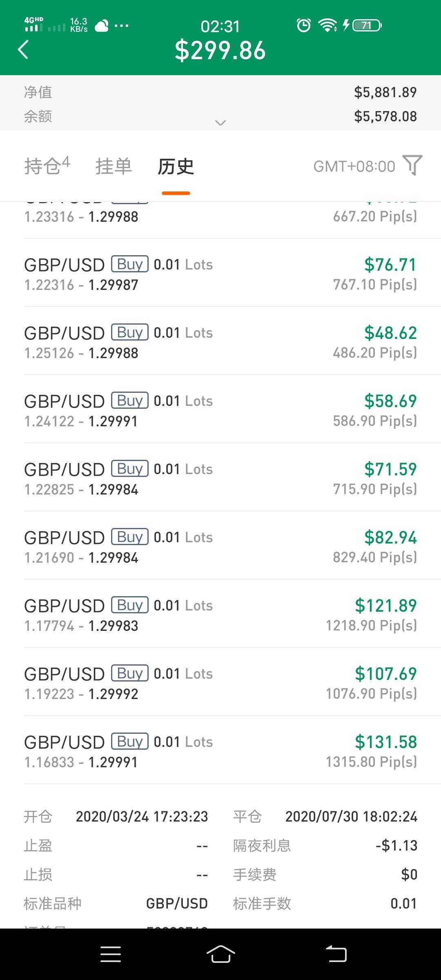Image resolution: width=441 pixels, height=980 pixels.
Task: Tap the $299.86 total profit header
Action: pyautogui.click(x=220, y=51)
